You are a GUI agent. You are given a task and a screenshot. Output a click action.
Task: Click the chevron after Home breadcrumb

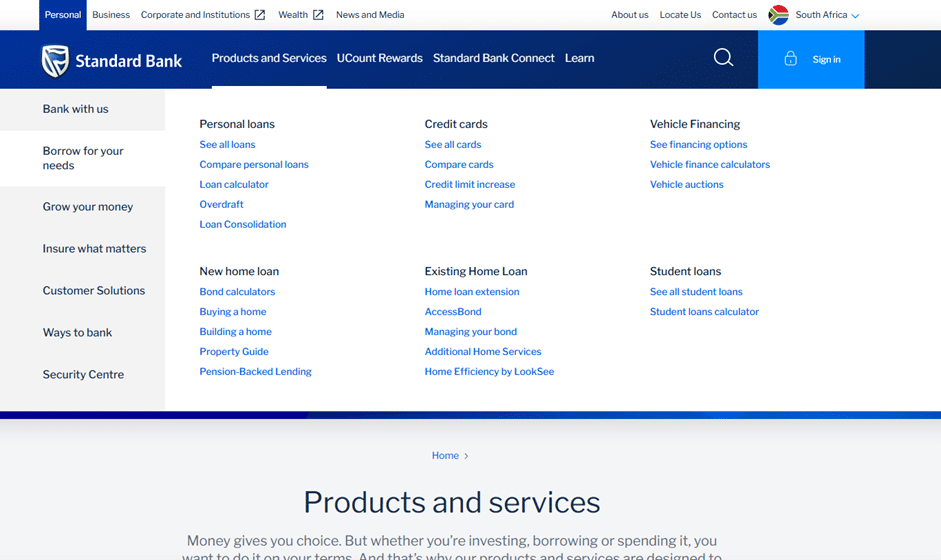466,456
